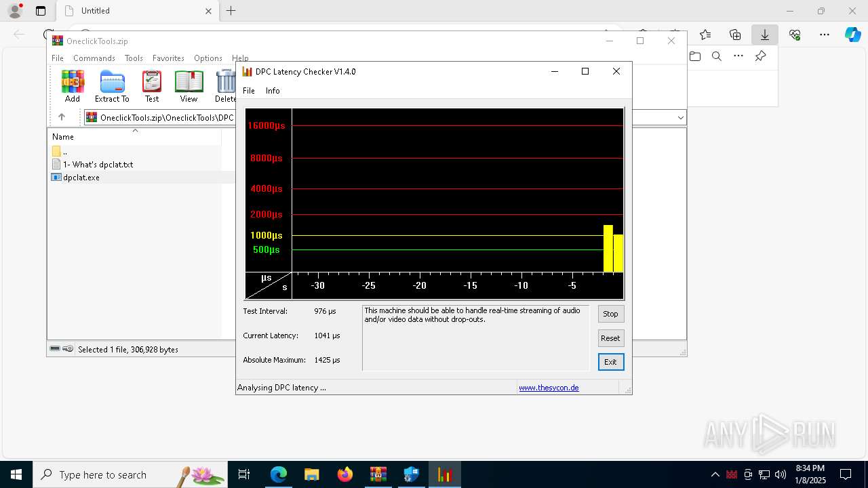Viewport: 868px width, 488px height.
Task: Open downloads folder icon in Edge downloads panel
Action: tap(695, 56)
